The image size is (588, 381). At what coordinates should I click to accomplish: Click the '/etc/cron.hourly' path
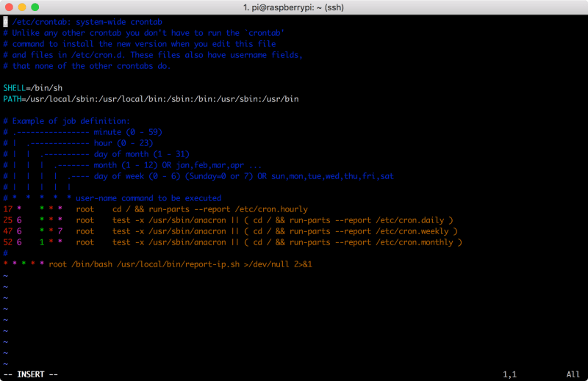[271, 209]
